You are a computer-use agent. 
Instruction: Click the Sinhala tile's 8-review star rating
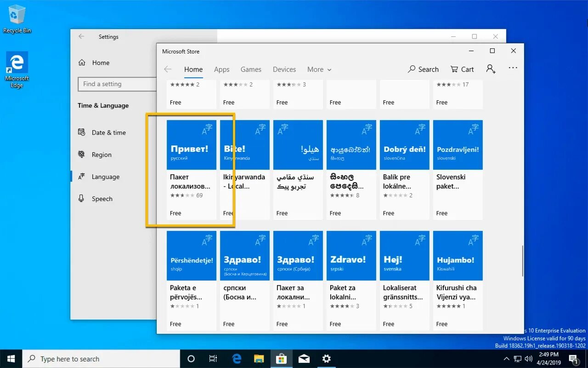[x=345, y=195]
